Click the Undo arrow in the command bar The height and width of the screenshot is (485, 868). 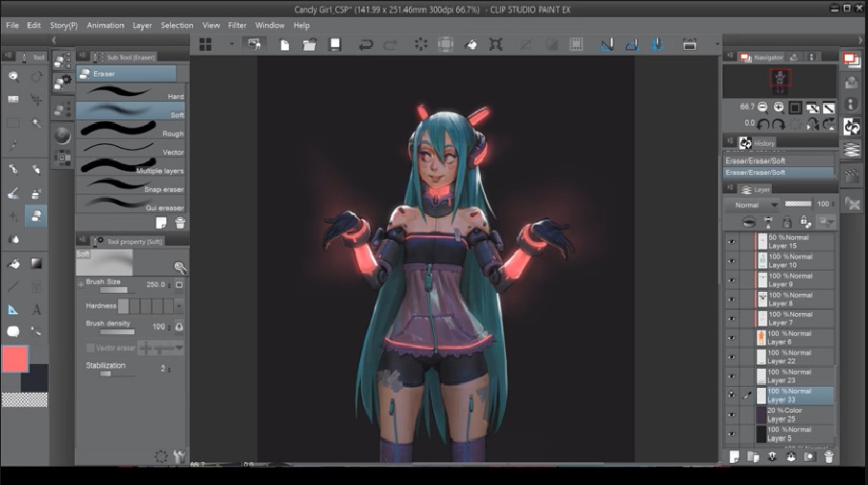click(x=365, y=44)
